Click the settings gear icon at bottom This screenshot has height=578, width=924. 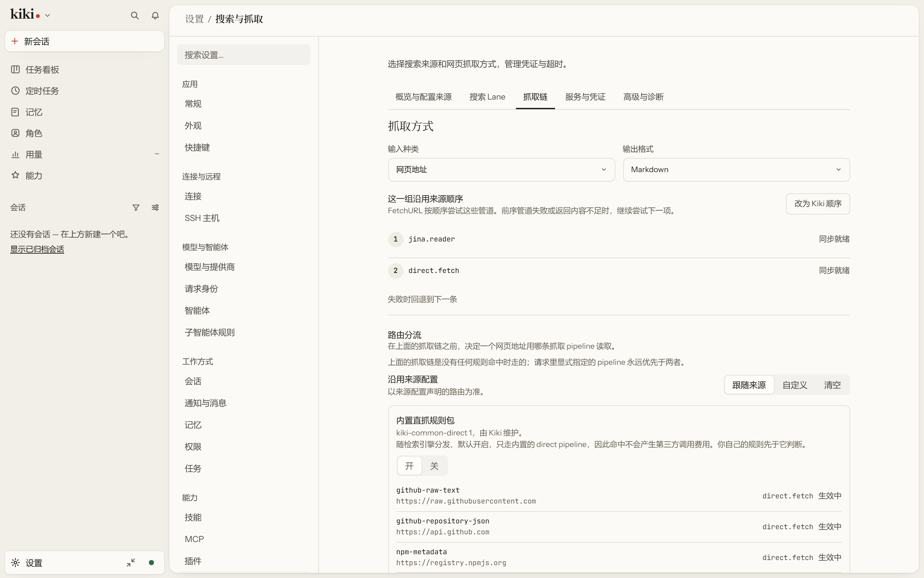click(15, 562)
